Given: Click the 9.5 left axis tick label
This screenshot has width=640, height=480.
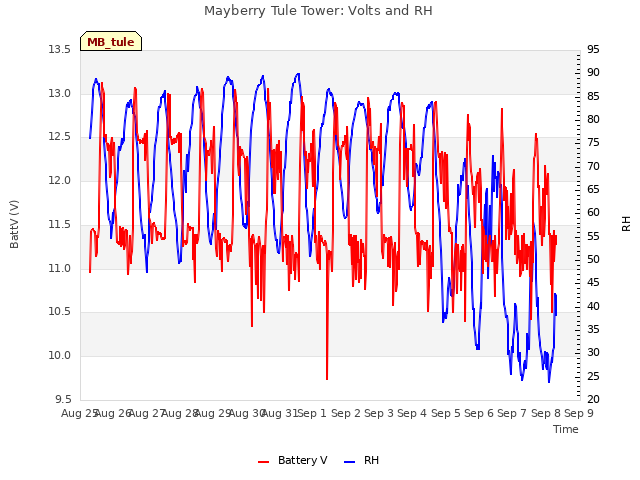Looking at the screenshot, I should [63, 399].
